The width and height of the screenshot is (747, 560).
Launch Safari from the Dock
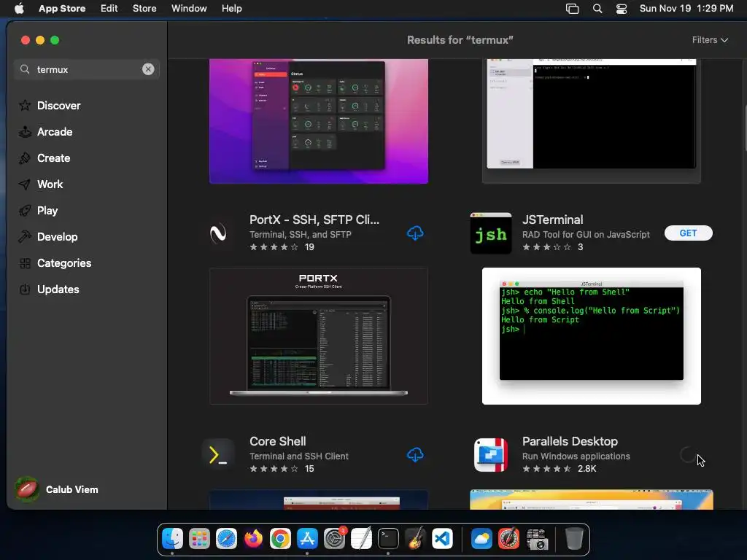(226, 539)
